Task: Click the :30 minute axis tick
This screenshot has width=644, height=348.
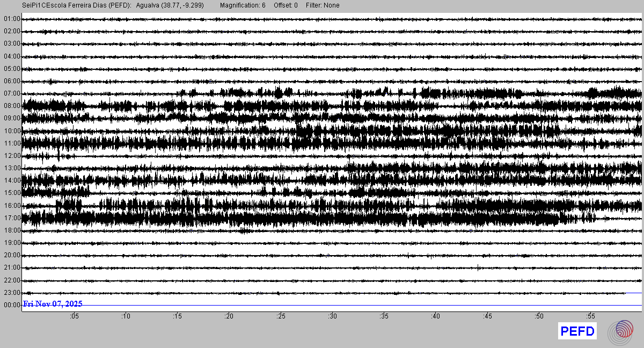Action: click(332, 316)
